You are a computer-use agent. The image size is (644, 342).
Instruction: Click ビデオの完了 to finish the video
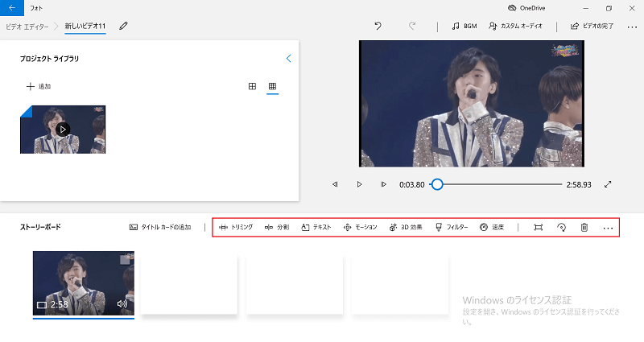(592, 26)
